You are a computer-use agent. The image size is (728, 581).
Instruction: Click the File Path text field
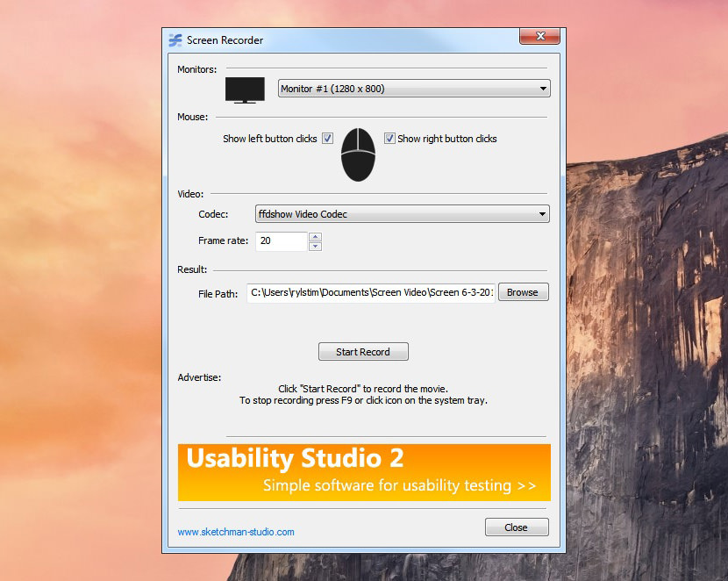point(371,292)
